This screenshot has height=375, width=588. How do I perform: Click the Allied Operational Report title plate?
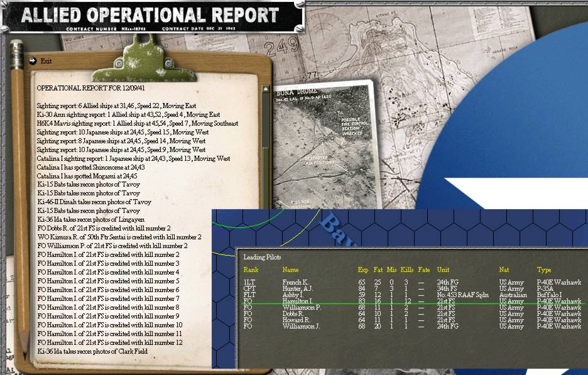[x=152, y=17]
